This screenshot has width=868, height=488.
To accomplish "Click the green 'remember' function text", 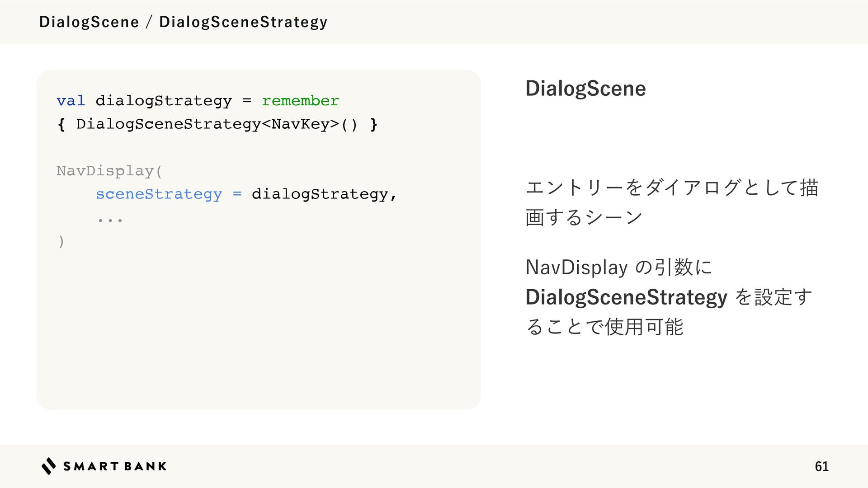I will [x=300, y=100].
